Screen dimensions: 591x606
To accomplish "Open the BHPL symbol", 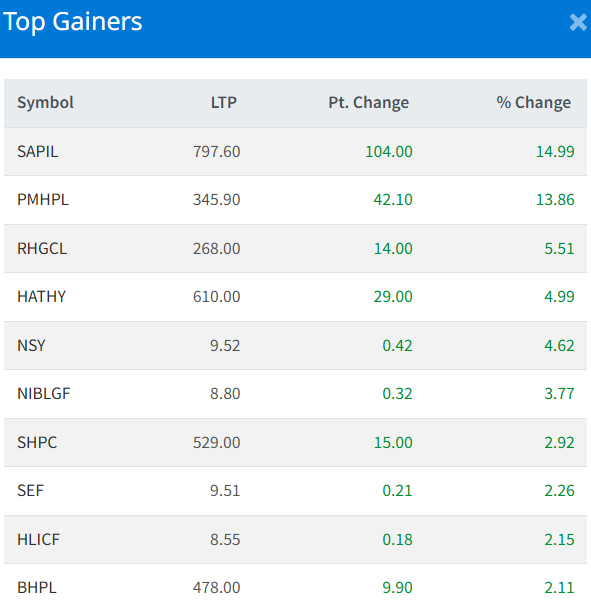I will point(37,588).
